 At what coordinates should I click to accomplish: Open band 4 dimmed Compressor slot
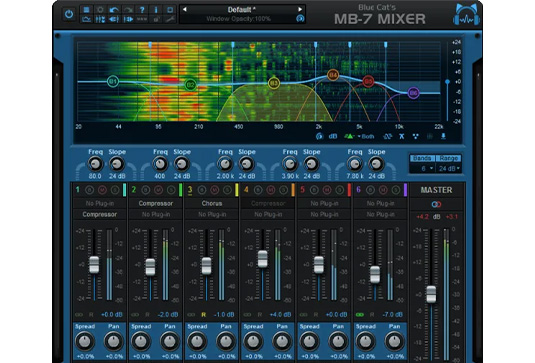click(268, 203)
